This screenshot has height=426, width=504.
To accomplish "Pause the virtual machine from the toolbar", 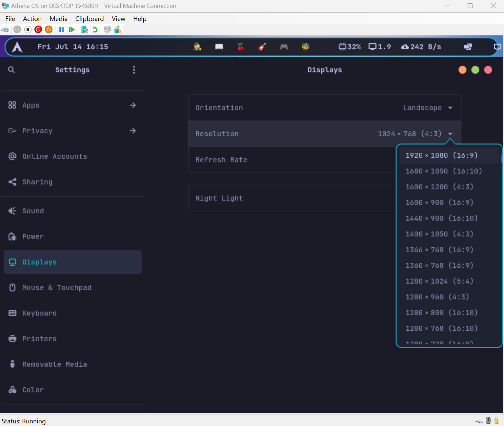I will [x=61, y=30].
